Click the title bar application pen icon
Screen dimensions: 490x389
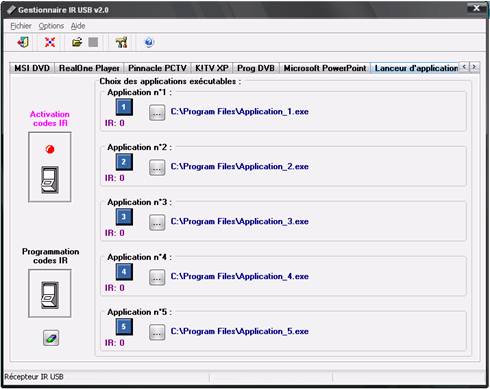tap(11, 10)
